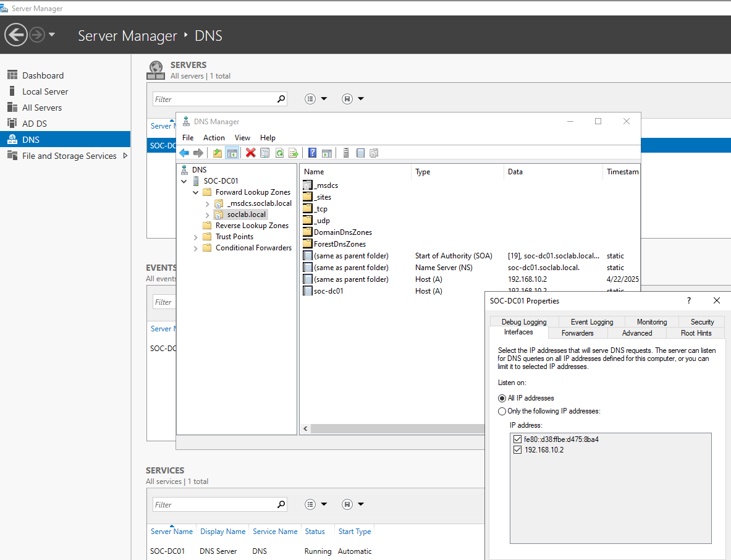Switch to the Debug Logging tab
Viewport: 731px width, 560px height.
[524, 322]
